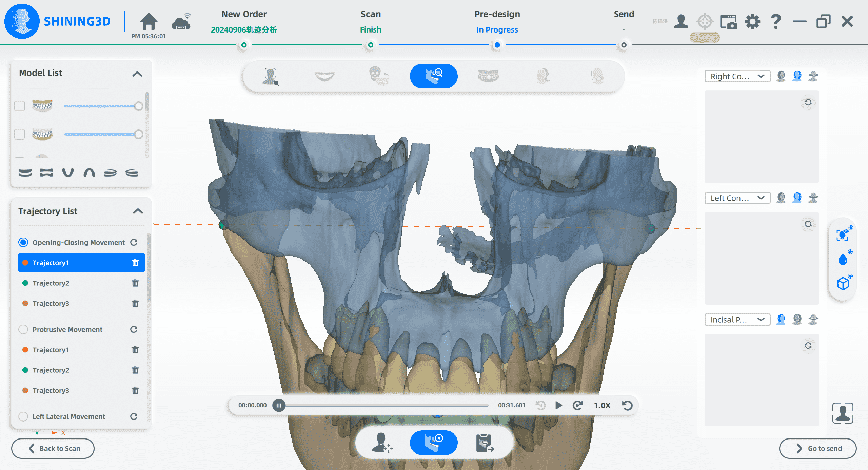Open the settings gear
The height and width of the screenshot is (470, 868).
pyautogui.click(x=752, y=22)
